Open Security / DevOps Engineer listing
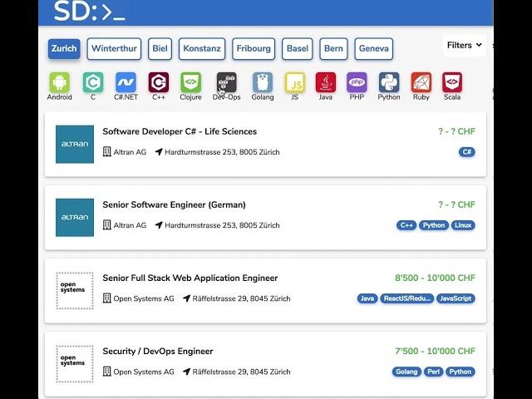Screen dimensions: 532x399 (x=158, y=352)
